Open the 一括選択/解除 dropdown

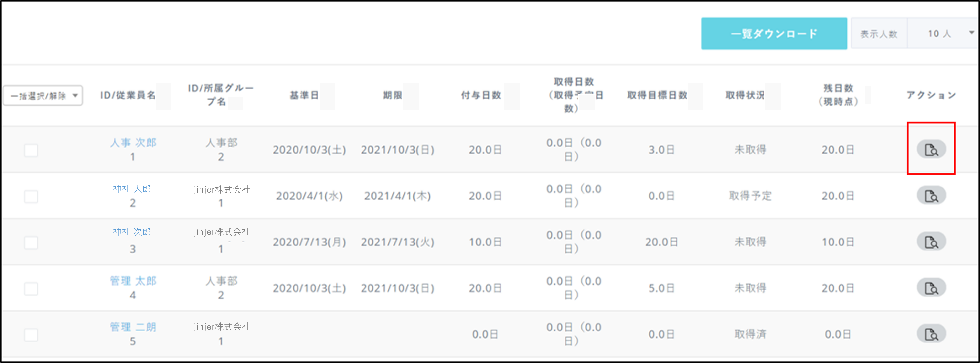[43, 95]
